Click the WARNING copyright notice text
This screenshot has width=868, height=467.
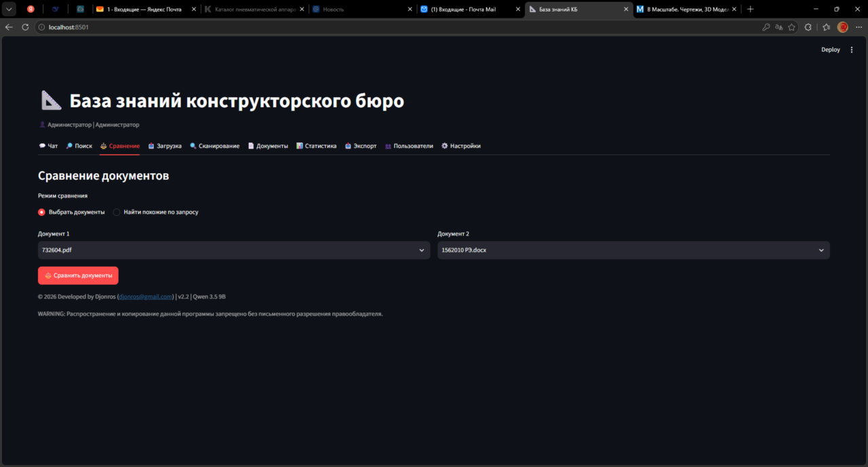coord(210,314)
